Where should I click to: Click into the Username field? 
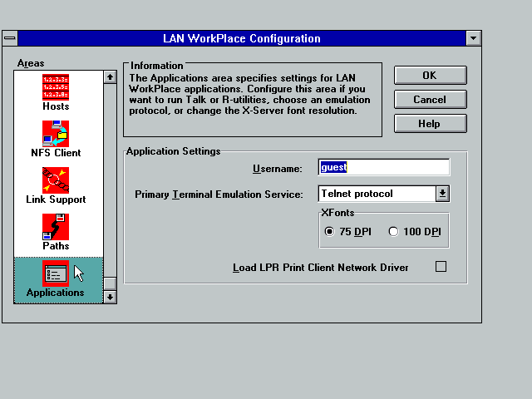point(384,167)
